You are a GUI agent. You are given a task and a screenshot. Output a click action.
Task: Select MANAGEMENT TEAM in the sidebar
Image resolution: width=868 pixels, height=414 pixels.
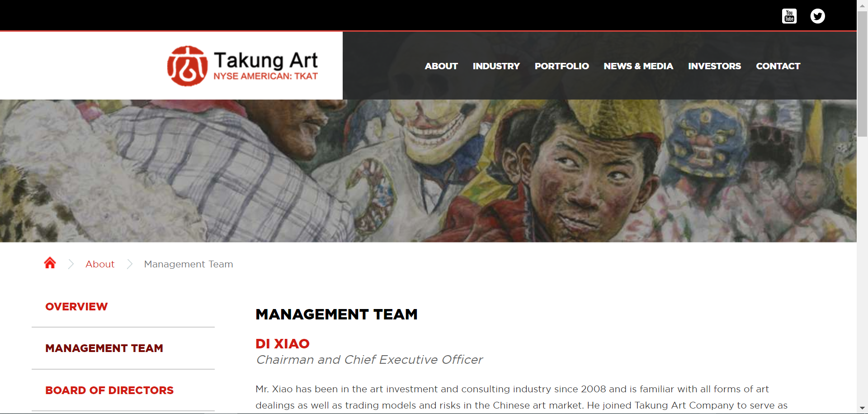[104, 348]
